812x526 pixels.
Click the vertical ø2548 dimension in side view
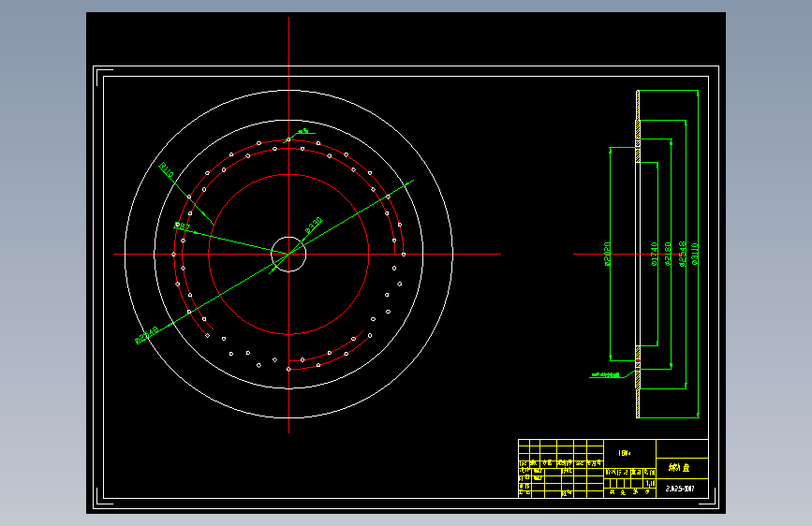coord(683,255)
